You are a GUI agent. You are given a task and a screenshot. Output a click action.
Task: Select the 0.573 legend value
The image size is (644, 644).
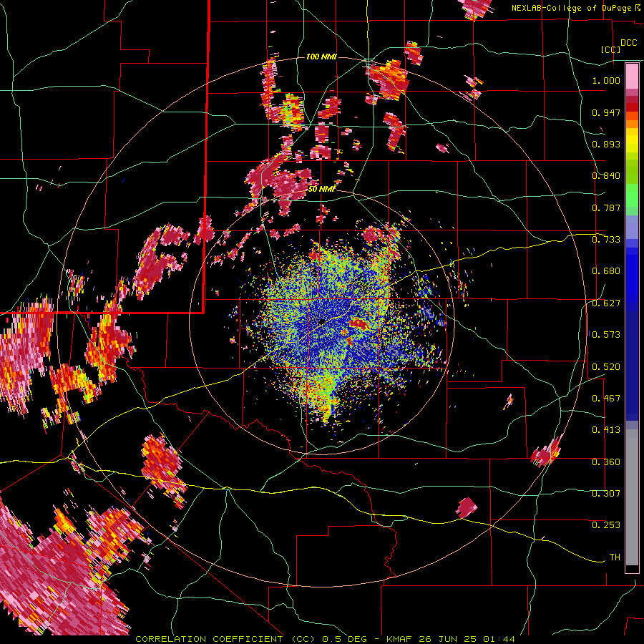point(606,334)
